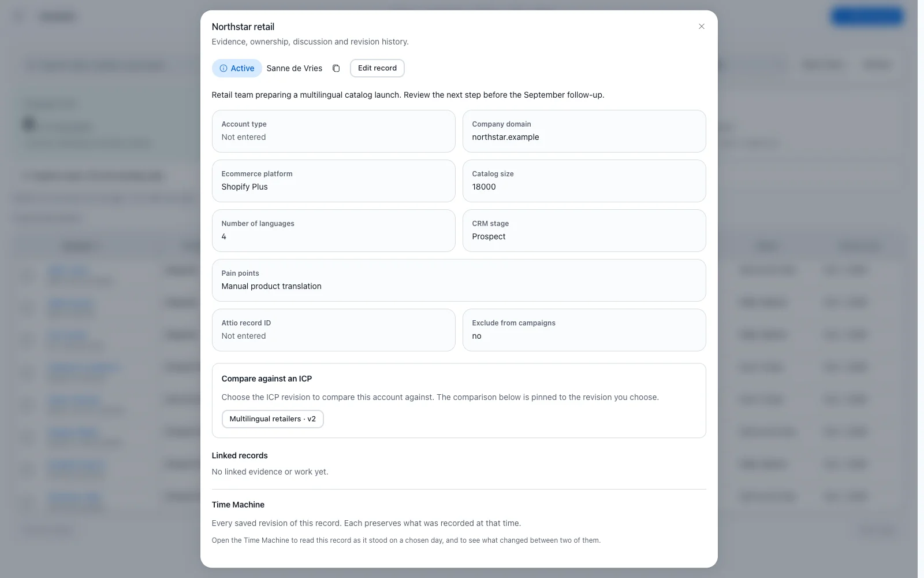Click the northstar.example company domain value

[x=505, y=137]
